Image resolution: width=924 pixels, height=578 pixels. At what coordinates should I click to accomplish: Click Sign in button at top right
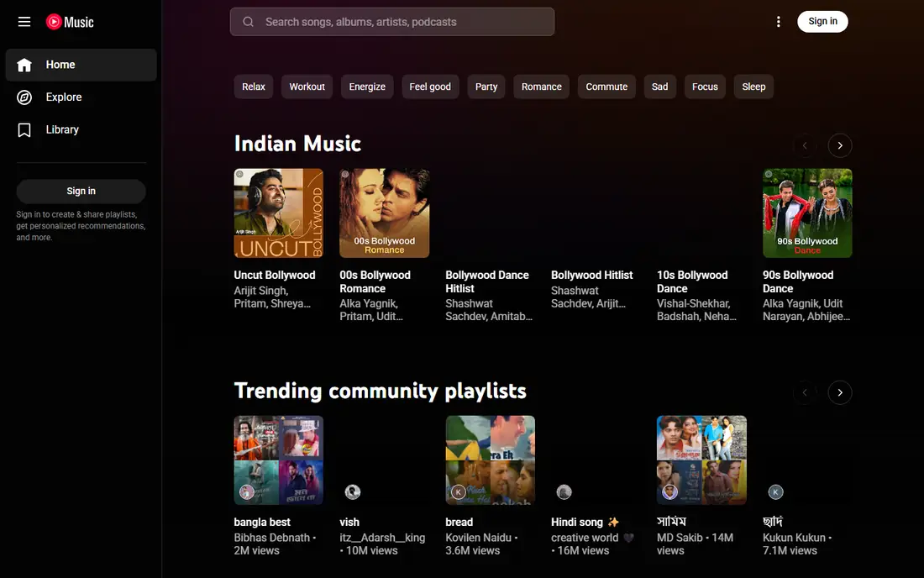[x=822, y=21]
